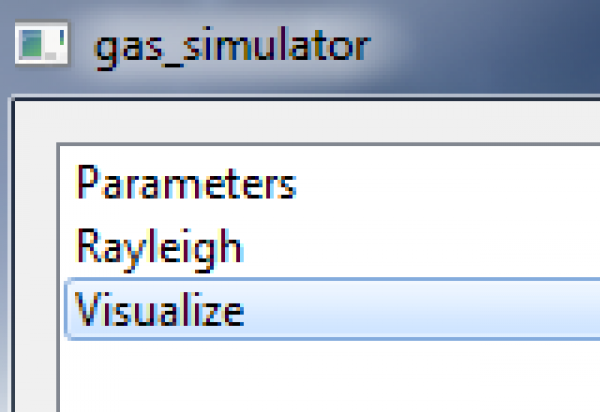Click the word Rayleigh in the list box

point(158,247)
